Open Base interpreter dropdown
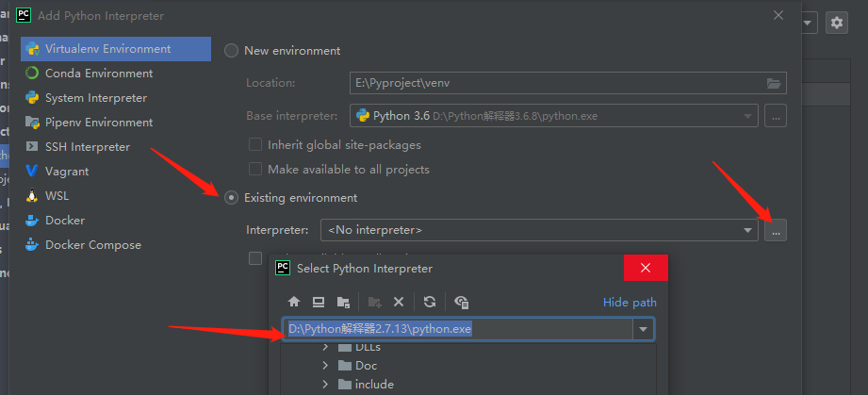868x395 pixels. [748, 116]
